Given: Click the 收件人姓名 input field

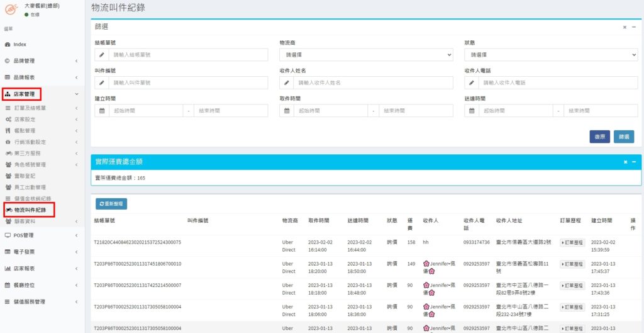Looking at the screenshot, I should (x=374, y=82).
